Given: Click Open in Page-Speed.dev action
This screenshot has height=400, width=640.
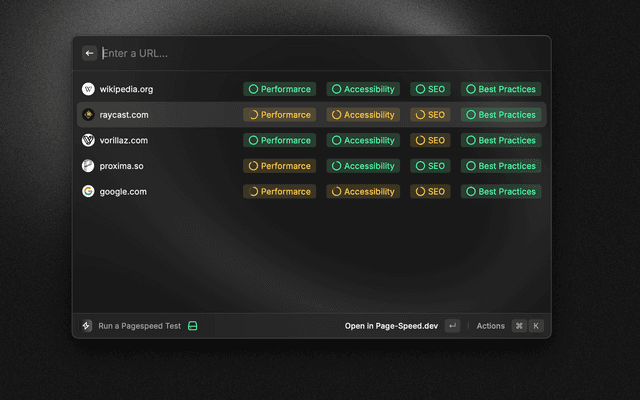Looking at the screenshot, I should click(391, 326).
